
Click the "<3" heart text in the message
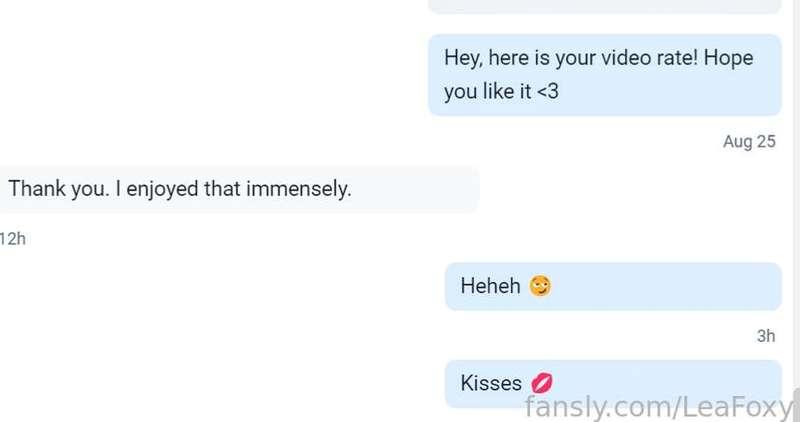548,92
